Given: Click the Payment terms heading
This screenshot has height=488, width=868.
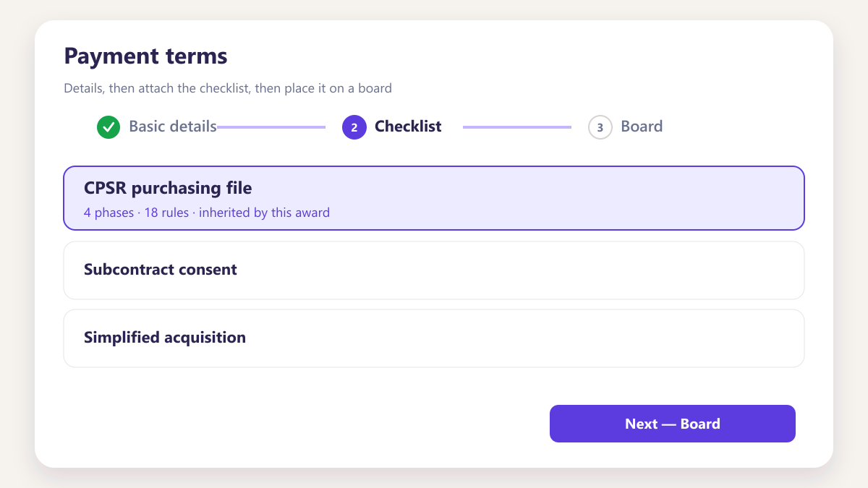Looking at the screenshot, I should (x=145, y=56).
